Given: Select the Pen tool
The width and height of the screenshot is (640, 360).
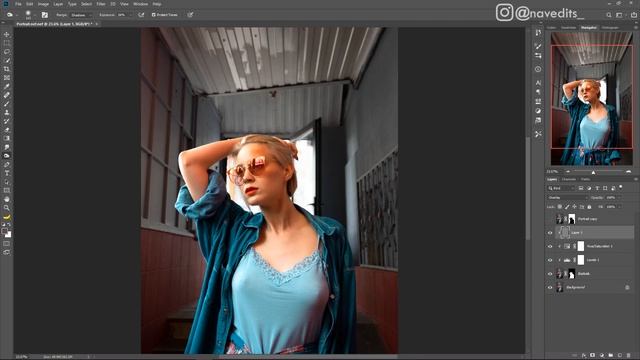Looking at the screenshot, I should click(7, 164).
